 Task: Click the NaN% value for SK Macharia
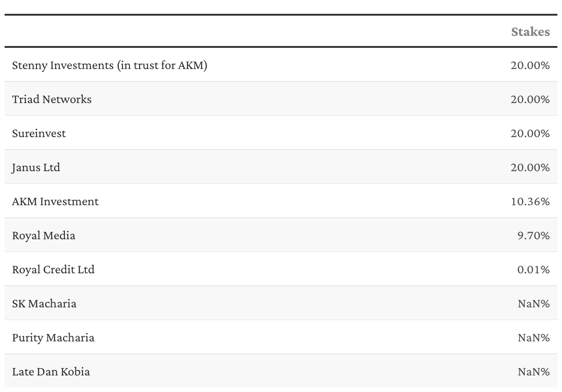point(533,304)
